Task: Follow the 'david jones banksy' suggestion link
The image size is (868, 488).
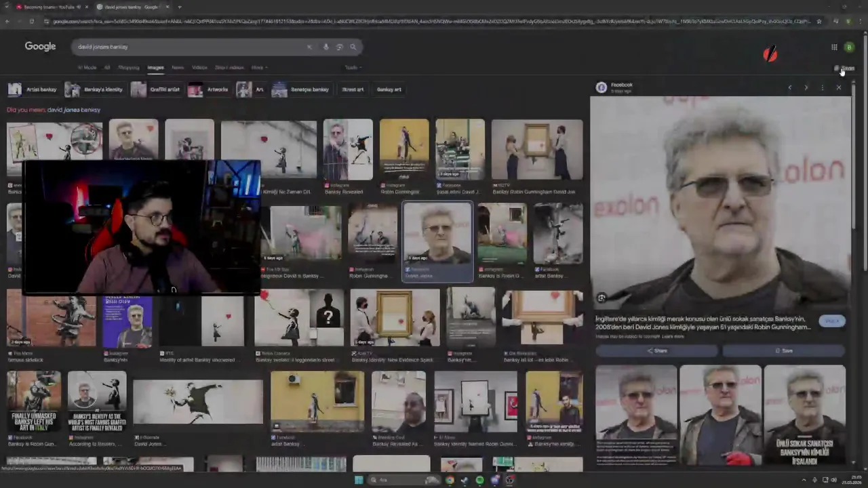Action: (x=74, y=110)
